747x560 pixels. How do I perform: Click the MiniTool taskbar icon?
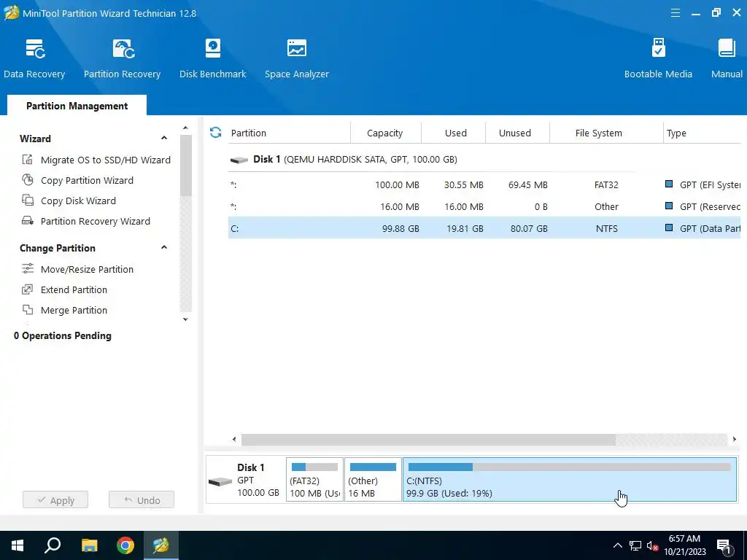coord(161,545)
